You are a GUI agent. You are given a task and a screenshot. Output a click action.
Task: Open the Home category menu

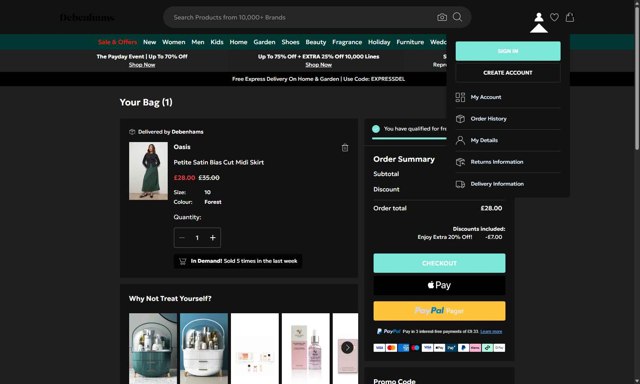pos(238,42)
